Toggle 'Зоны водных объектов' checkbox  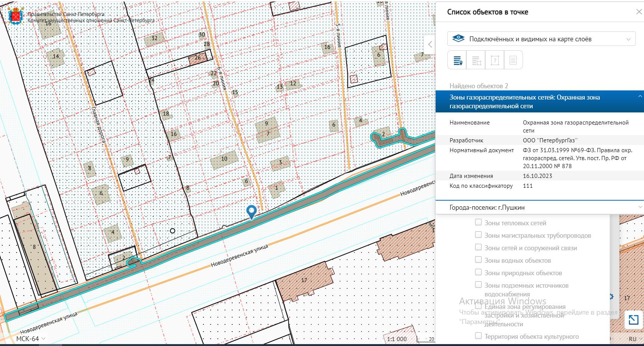478,260
